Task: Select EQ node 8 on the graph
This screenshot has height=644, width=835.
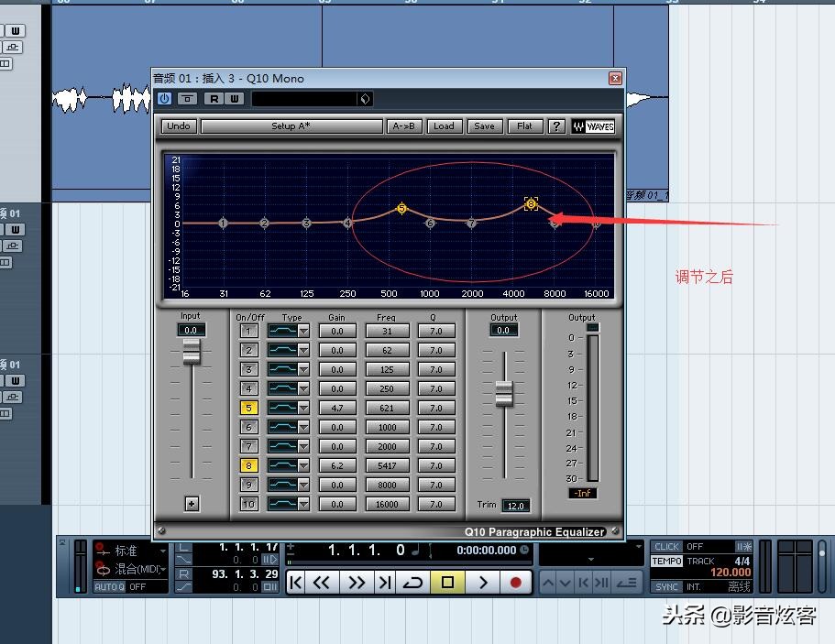Action: click(531, 204)
